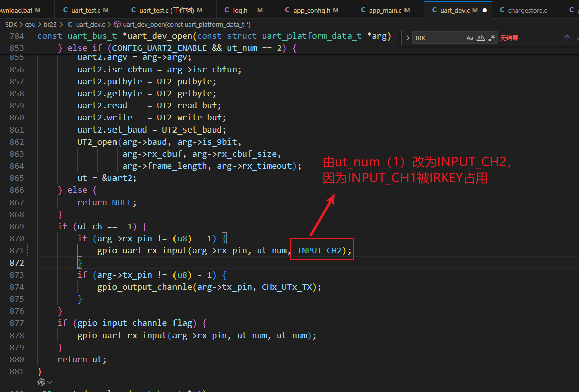579x392 pixels.
Task: Open the AI assistant icon below line 881
Action: tap(41, 382)
